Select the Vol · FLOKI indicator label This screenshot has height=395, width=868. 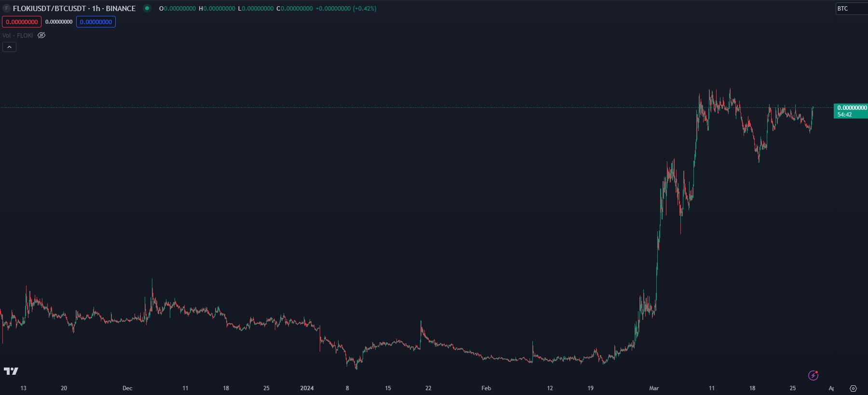[18, 35]
